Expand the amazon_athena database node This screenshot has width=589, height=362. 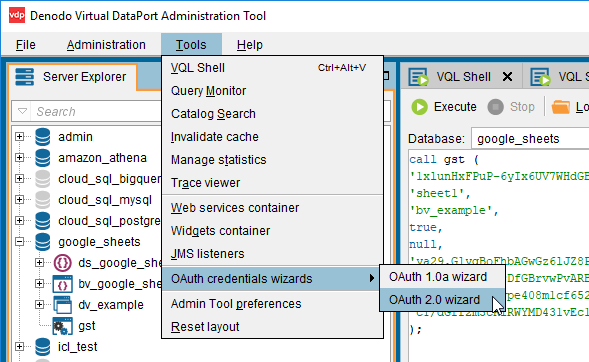pos(20,158)
